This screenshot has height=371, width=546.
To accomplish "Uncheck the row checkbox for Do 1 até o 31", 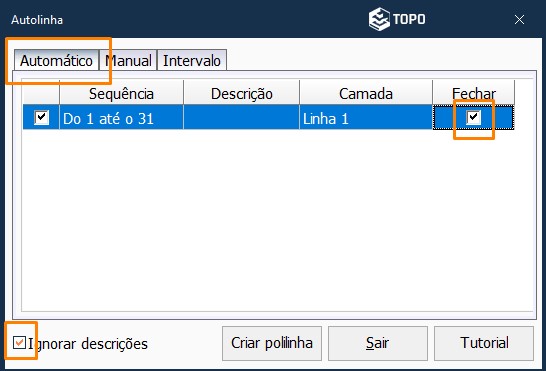I will coord(41,117).
